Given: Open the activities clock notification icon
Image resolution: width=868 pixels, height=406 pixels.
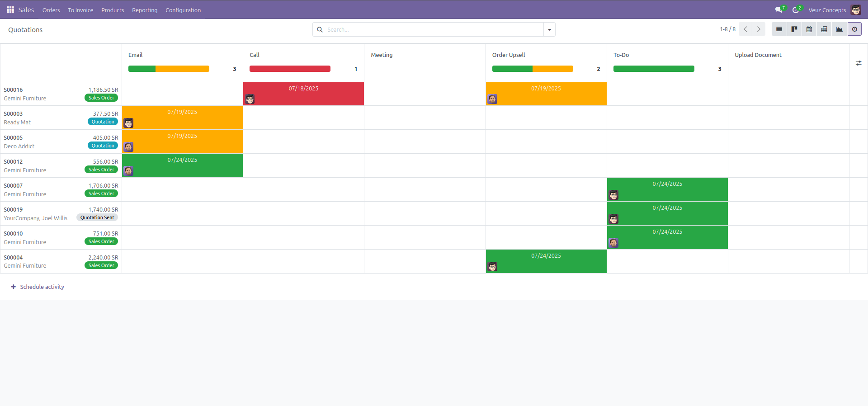Looking at the screenshot, I should (x=796, y=9).
